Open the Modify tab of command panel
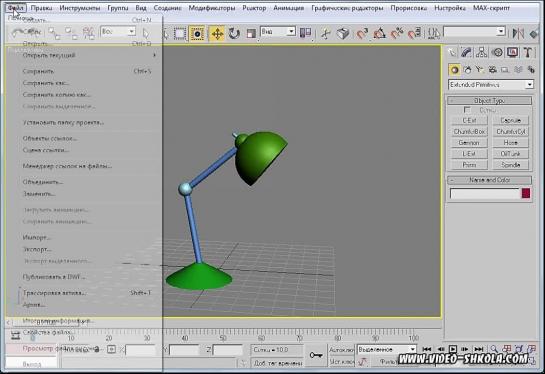The width and height of the screenshot is (545, 374). (466, 52)
